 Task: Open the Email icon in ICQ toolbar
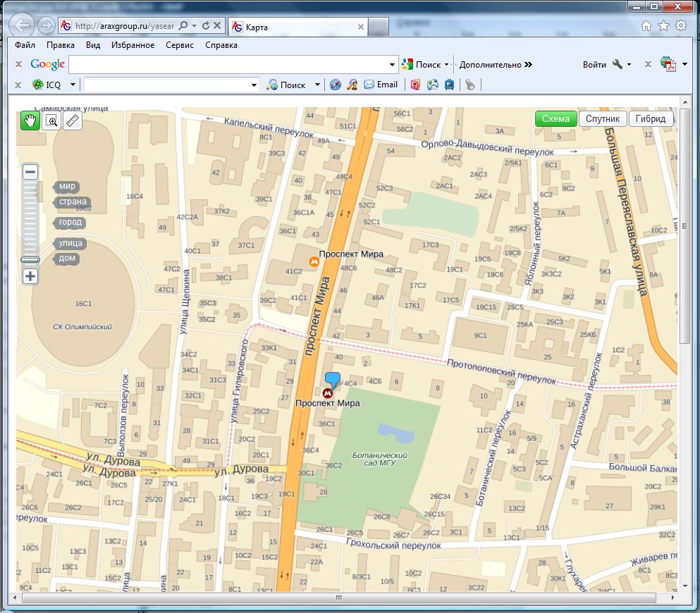tap(381, 85)
